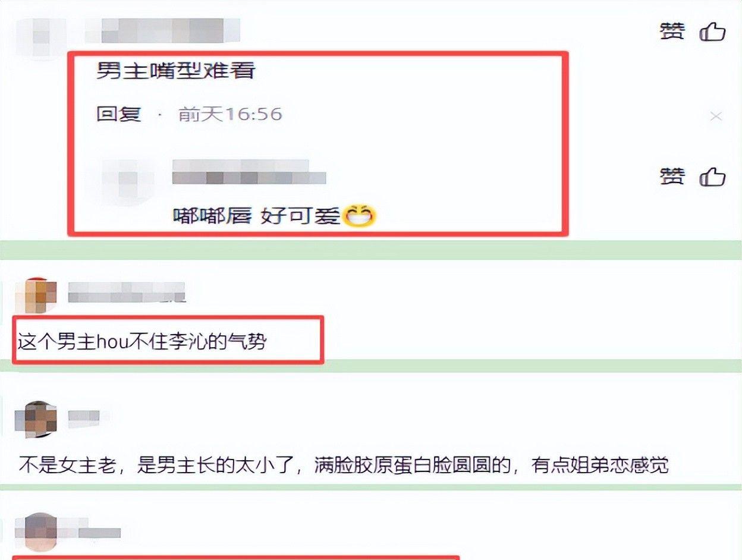The height and width of the screenshot is (560, 742).
Task: Click thumbs-up icon beside 嘟嘟唇 reply
Action: pyautogui.click(x=712, y=177)
